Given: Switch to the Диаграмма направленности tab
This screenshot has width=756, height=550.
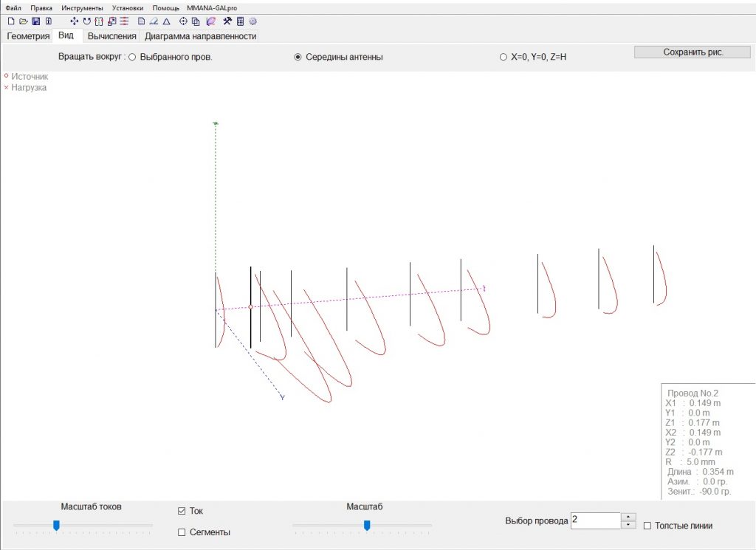Looking at the screenshot, I should tap(200, 36).
